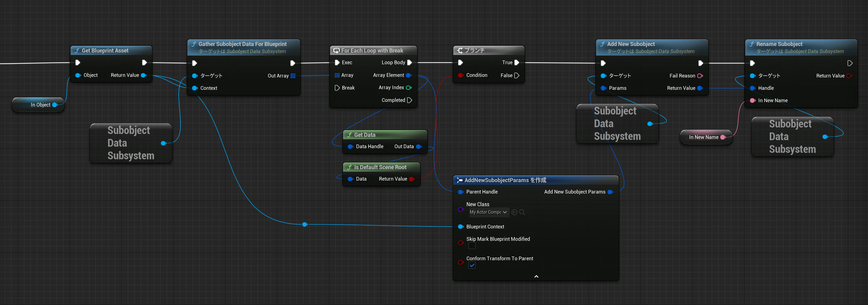Click the New Class purple pin
This screenshot has height=305, width=868.
click(x=461, y=209)
